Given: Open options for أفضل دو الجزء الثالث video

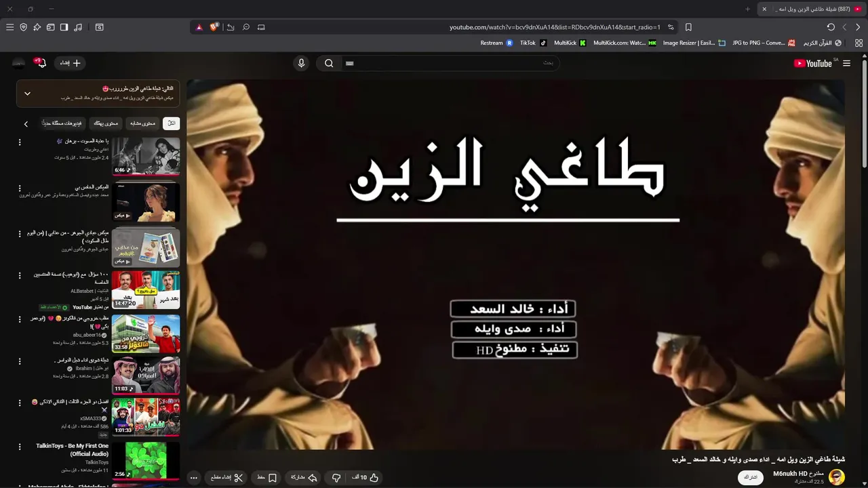Looking at the screenshot, I should [20, 403].
